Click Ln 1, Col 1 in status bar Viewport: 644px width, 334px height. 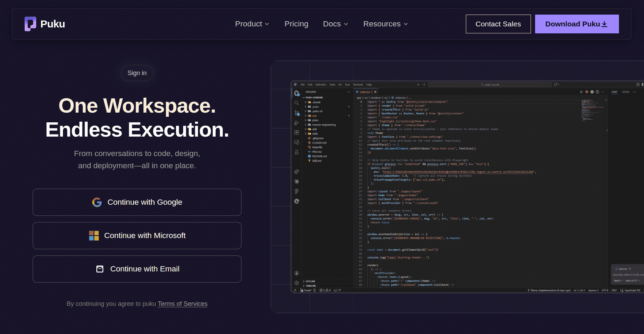pyautogui.click(x=580, y=290)
